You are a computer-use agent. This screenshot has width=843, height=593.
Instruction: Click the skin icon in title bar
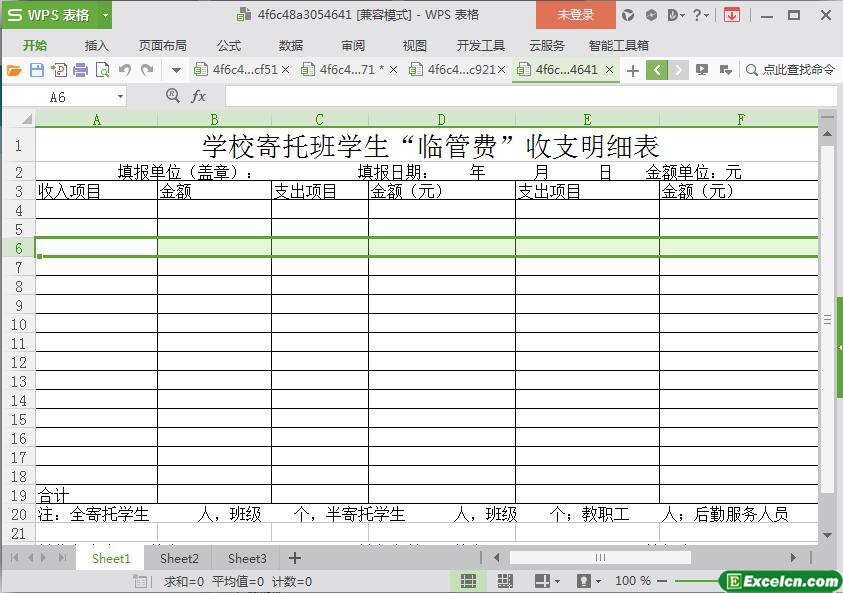point(627,15)
